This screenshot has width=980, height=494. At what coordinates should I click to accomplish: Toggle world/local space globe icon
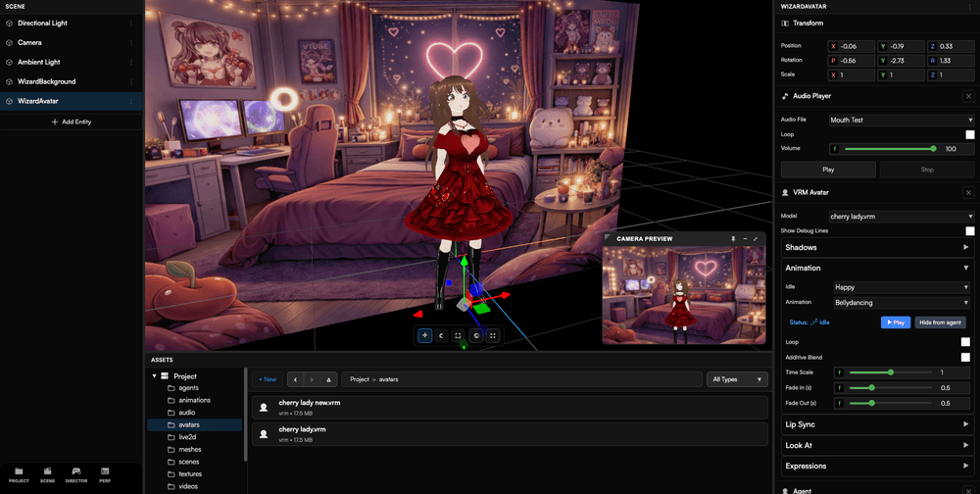(x=476, y=336)
